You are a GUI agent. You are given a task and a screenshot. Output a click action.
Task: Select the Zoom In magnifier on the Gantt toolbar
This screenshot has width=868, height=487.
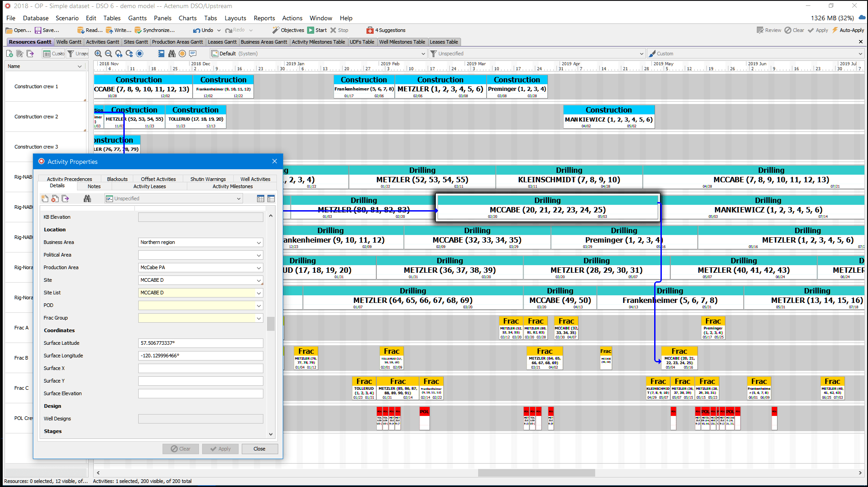[x=98, y=53]
